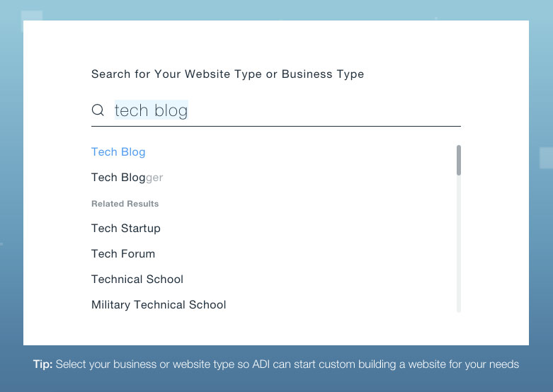Click the magnifying glass search icon
Image resolution: width=553 pixels, height=392 pixels.
pyautogui.click(x=98, y=110)
